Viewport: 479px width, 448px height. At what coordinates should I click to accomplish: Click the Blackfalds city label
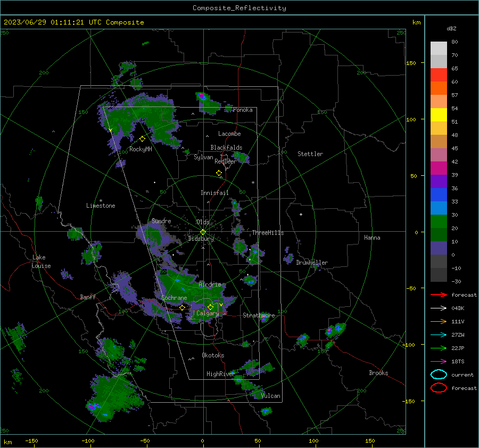pos(226,148)
